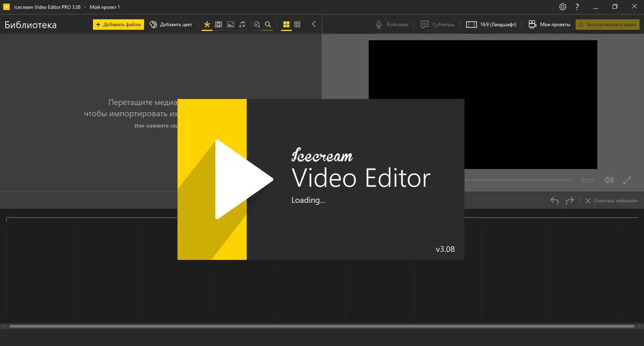Filter library by image files
Screen dimensions: 644x346
(231, 25)
